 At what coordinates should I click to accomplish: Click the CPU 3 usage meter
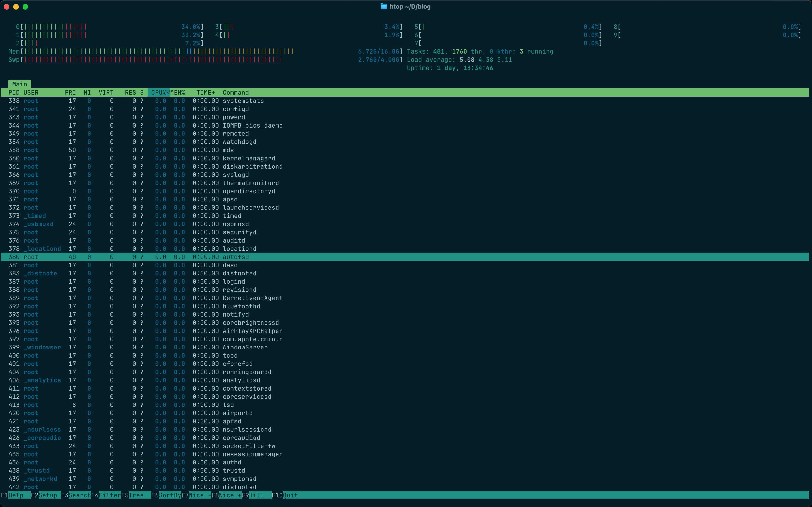pos(309,27)
